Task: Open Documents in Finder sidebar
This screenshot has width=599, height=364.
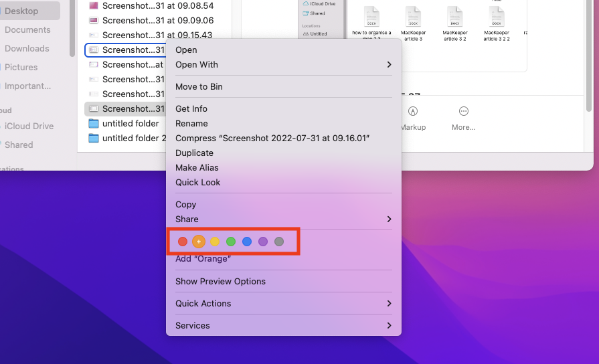Action: pos(27,30)
